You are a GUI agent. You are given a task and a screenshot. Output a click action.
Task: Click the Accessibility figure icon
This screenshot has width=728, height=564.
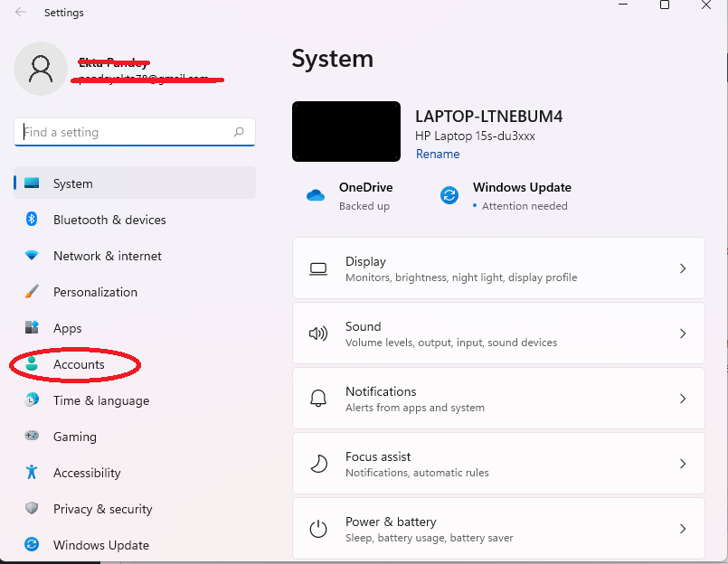32,473
